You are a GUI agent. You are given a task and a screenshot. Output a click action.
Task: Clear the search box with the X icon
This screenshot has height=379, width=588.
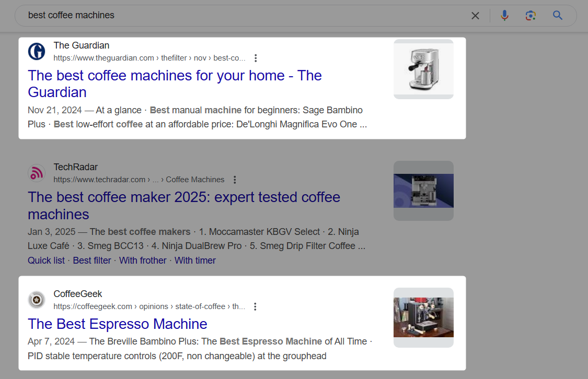[x=475, y=16]
